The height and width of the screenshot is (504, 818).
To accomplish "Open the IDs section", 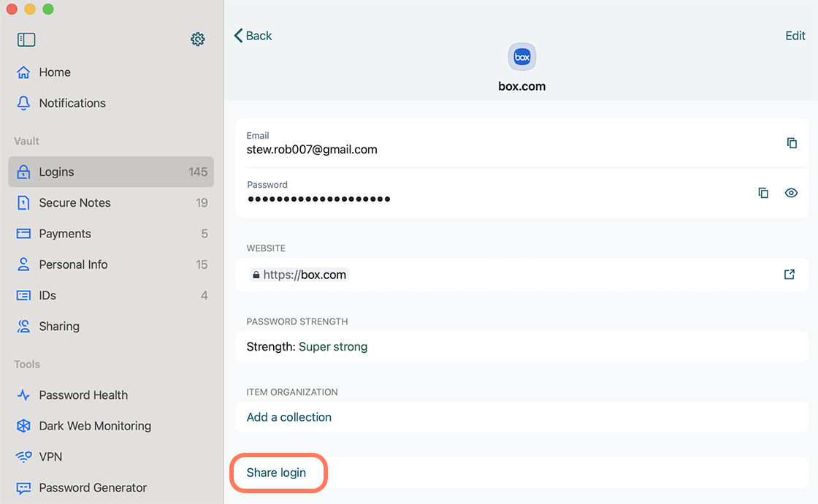I will click(x=111, y=295).
